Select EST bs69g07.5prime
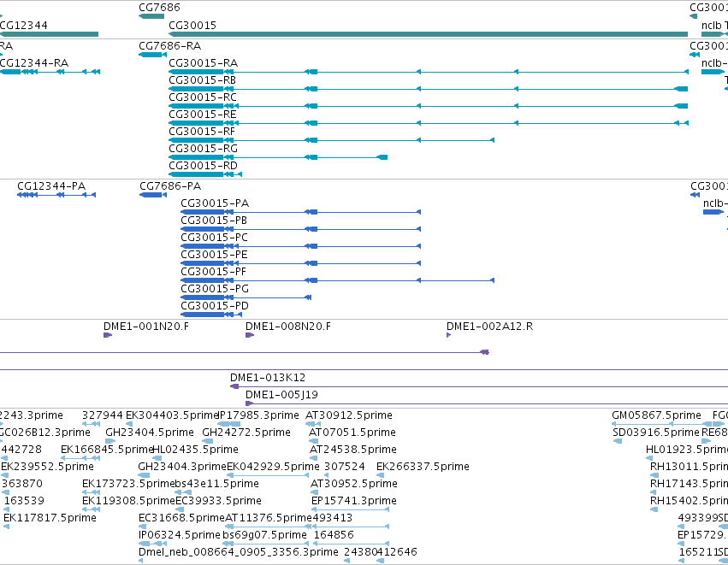The image size is (728, 565). (x=264, y=536)
